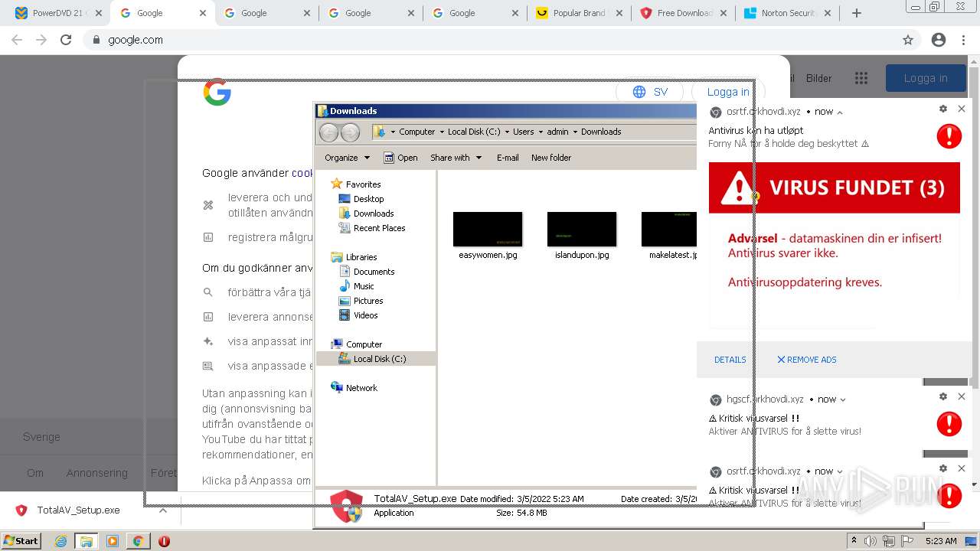Viewport: 980px width, 551px height.
Task: Switch to the PowerDVD 21 tab
Action: click(x=58, y=13)
